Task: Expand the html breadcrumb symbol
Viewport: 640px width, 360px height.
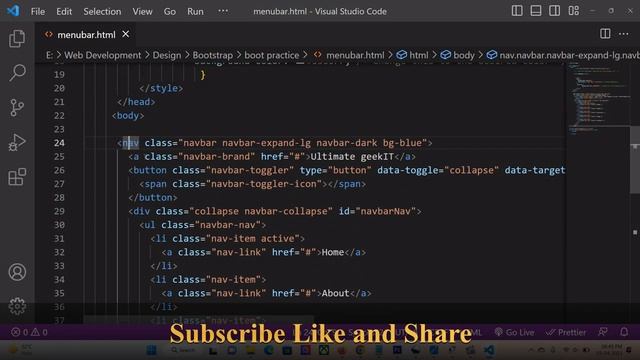Action: 418,55
